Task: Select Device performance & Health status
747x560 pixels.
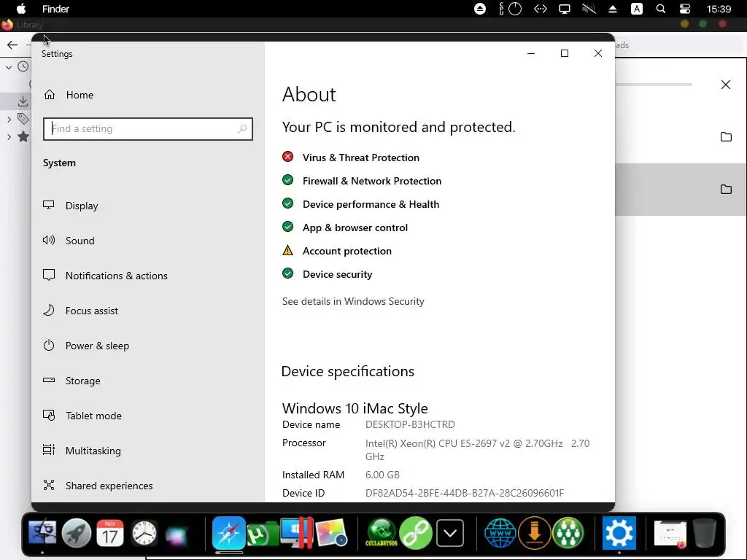Action: tap(360, 204)
